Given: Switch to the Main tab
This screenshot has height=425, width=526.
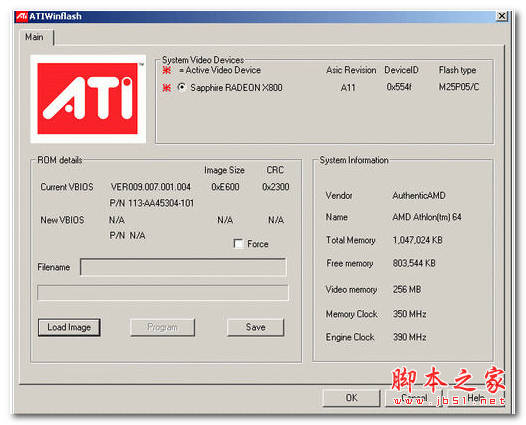Looking at the screenshot, I should point(34,37).
